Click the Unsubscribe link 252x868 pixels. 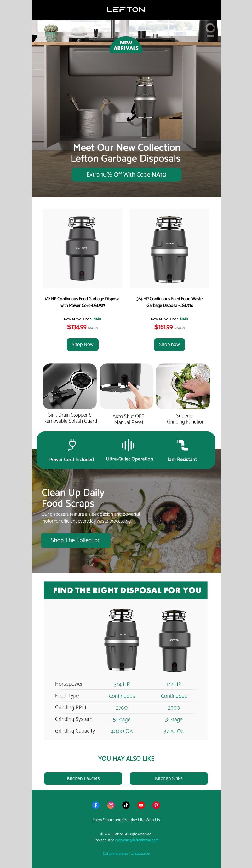140,853
